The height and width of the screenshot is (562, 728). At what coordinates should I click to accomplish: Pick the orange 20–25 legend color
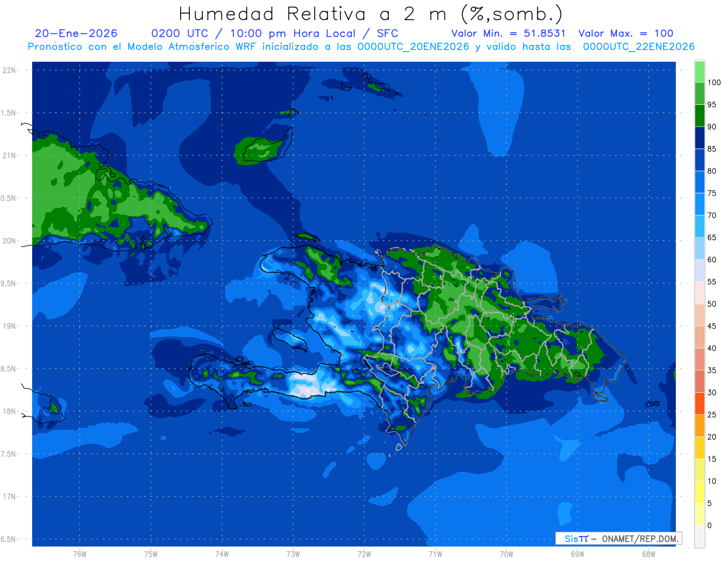click(699, 425)
